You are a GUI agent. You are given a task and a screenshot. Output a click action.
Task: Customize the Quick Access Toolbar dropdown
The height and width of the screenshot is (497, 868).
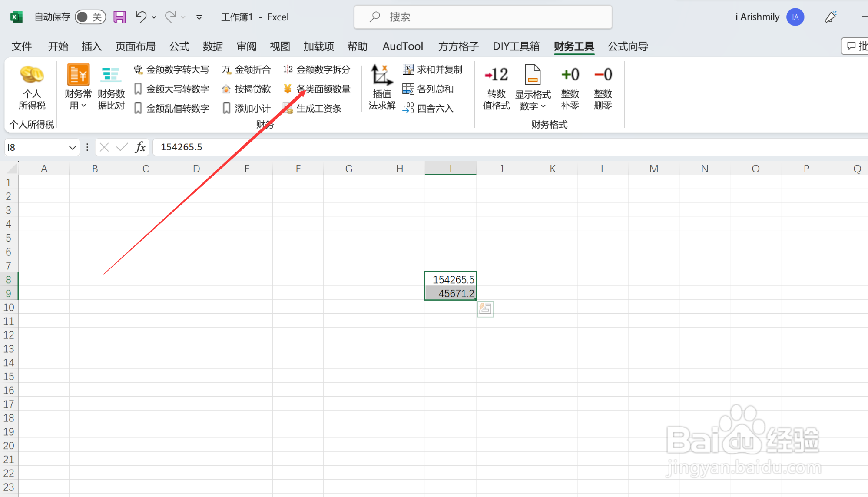point(199,17)
